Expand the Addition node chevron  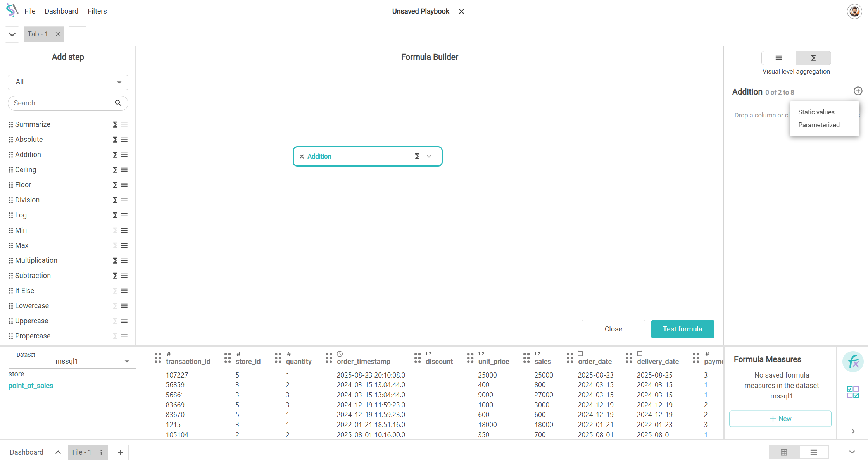pos(429,157)
